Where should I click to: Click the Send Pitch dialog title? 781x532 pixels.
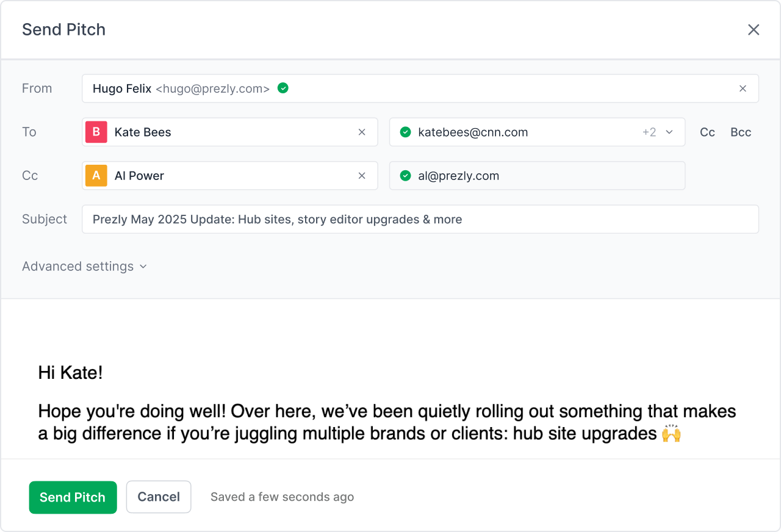pyautogui.click(x=64, y=30)
